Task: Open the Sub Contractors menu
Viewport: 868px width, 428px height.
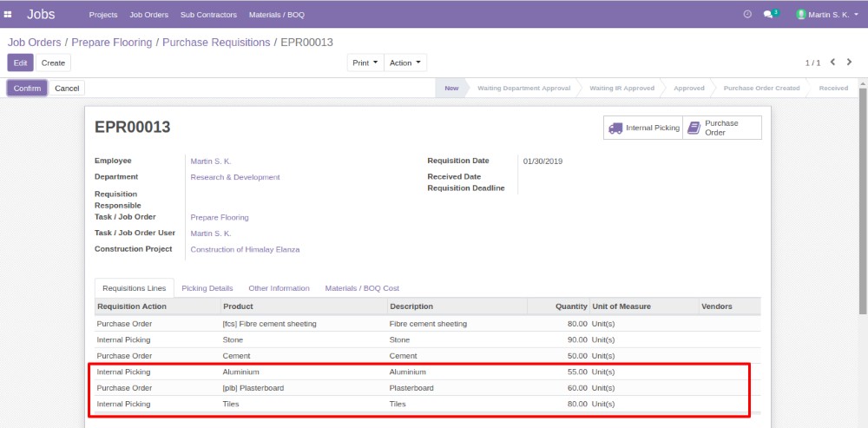Action: click(208, 15)
